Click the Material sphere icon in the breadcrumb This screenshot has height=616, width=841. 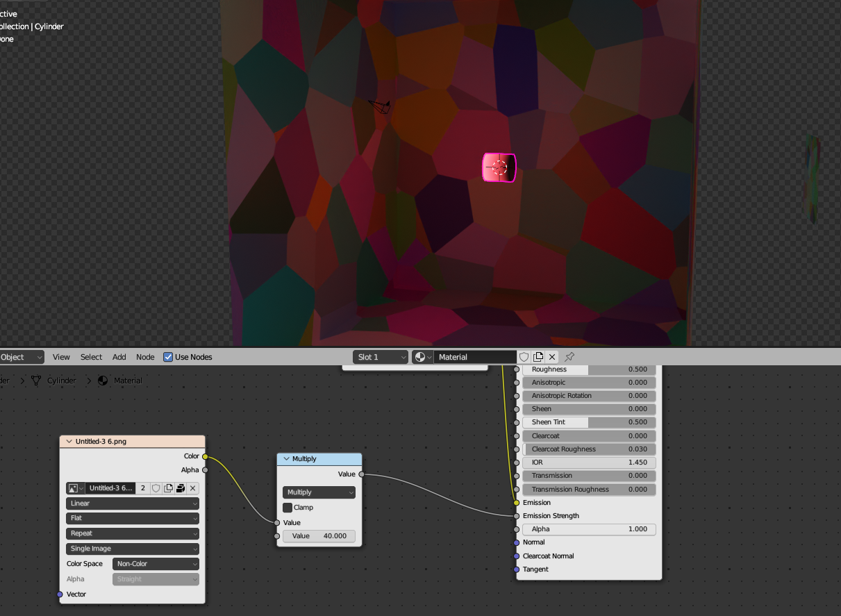tap(103, 381)
